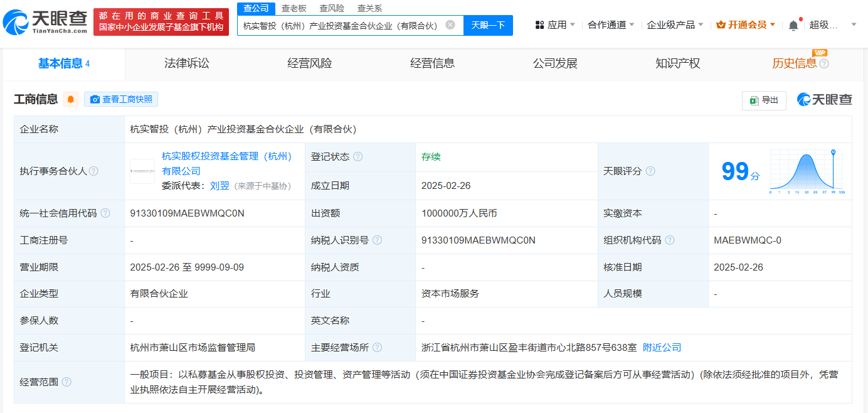Switch to the 法律诉讼 tab
The width and height of the screenshot is (868, 413).
[x=187, y=63]
